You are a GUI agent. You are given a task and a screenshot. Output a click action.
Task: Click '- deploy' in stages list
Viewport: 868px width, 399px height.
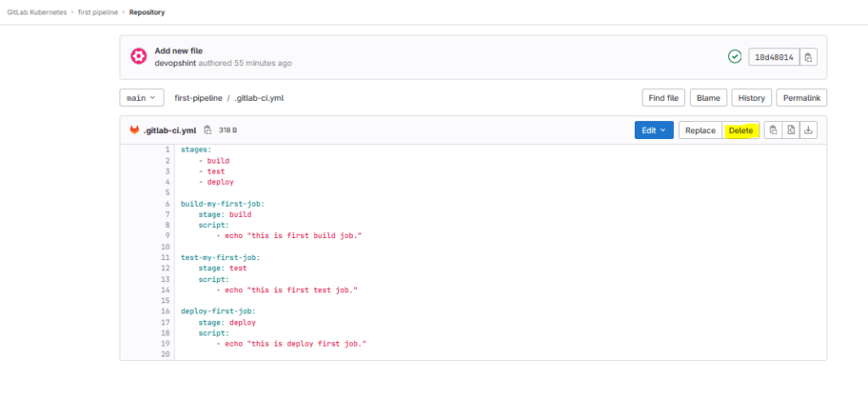tap(216, 182)
